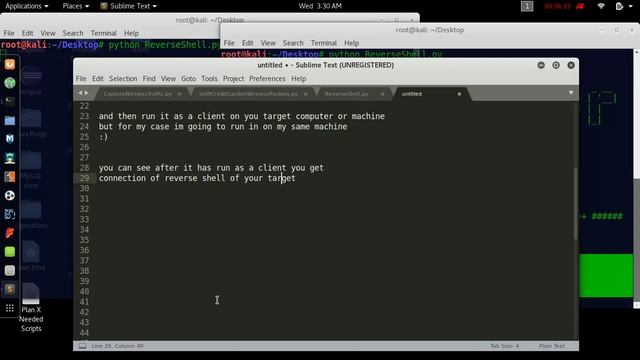Open the Plan X Needed Scripts desktop file
Viewport: 640px width, 360px height.
click(x=31, y=309)
